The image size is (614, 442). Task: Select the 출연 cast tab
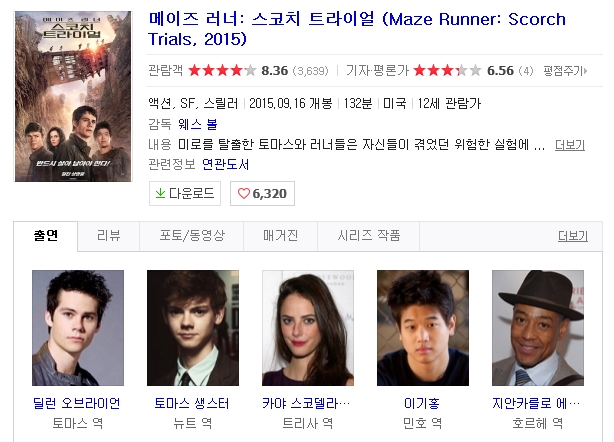coord(46,236)
